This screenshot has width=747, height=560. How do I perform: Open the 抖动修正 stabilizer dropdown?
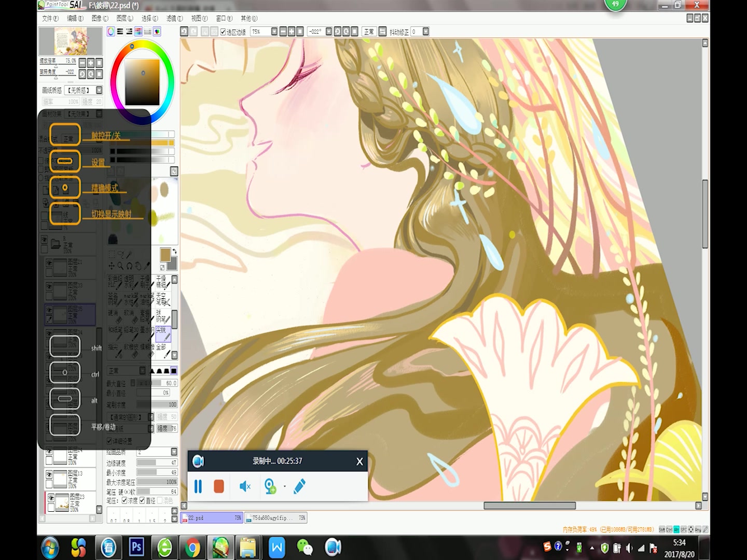pyautogui.click(x=426, y=32)
